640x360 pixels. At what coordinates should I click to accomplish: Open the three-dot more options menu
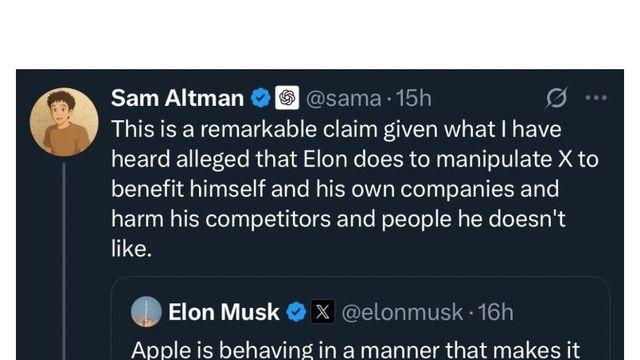(x=596, y=98)
